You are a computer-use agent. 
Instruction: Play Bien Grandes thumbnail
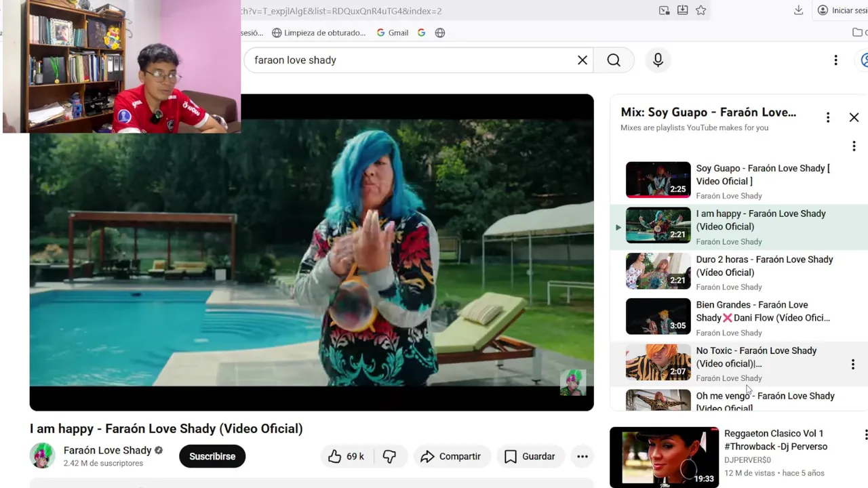pyautogui.click(x=658, y=316)
